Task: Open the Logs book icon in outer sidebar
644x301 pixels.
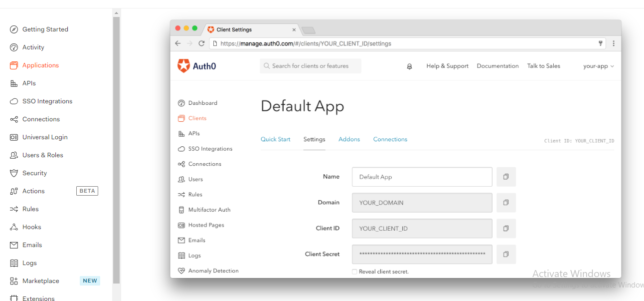Action: coord(14,263)
